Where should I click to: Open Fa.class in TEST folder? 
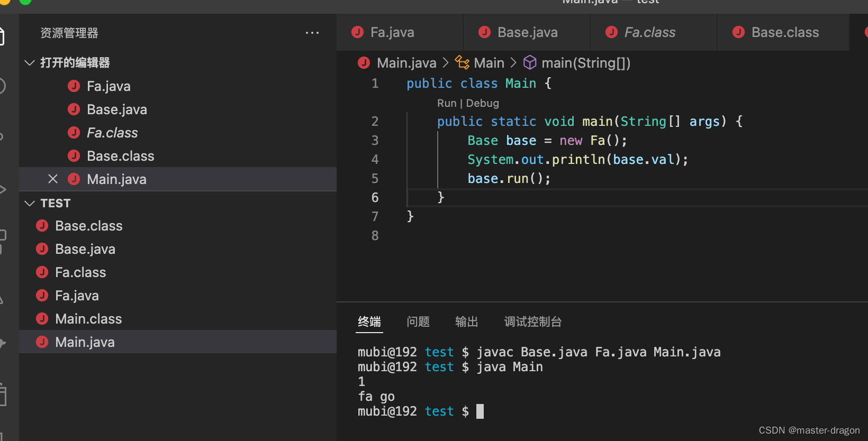[x=178, y=272]
